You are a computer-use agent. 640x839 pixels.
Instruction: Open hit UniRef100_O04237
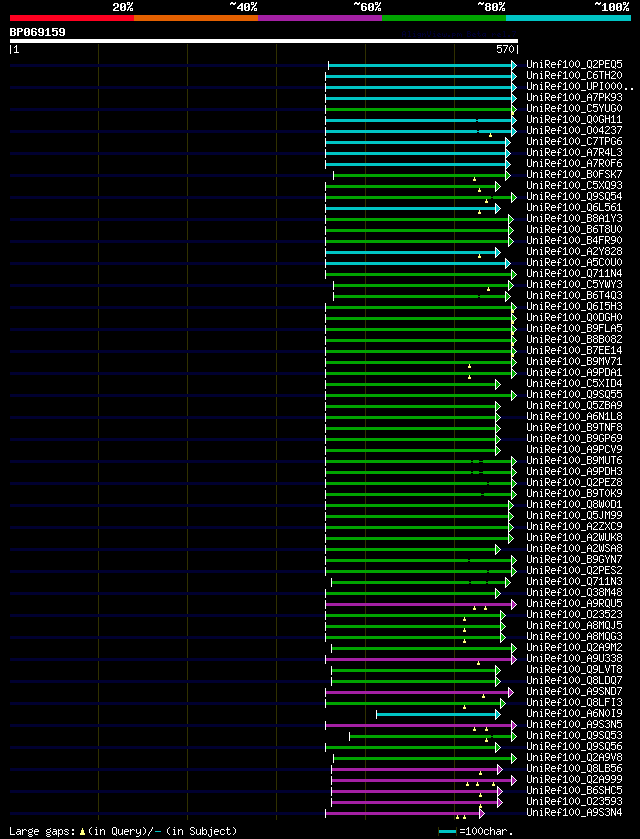[574, 131]
